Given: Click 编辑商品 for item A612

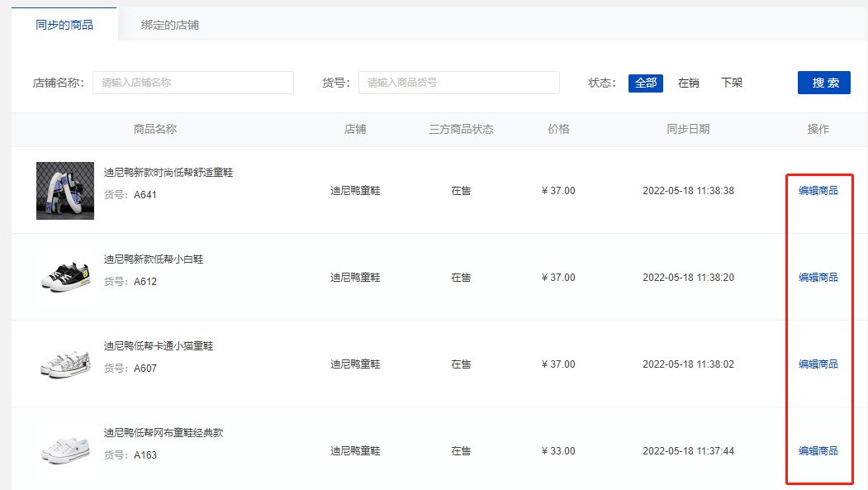Looking at the screenshot, I should click(818, 278).
